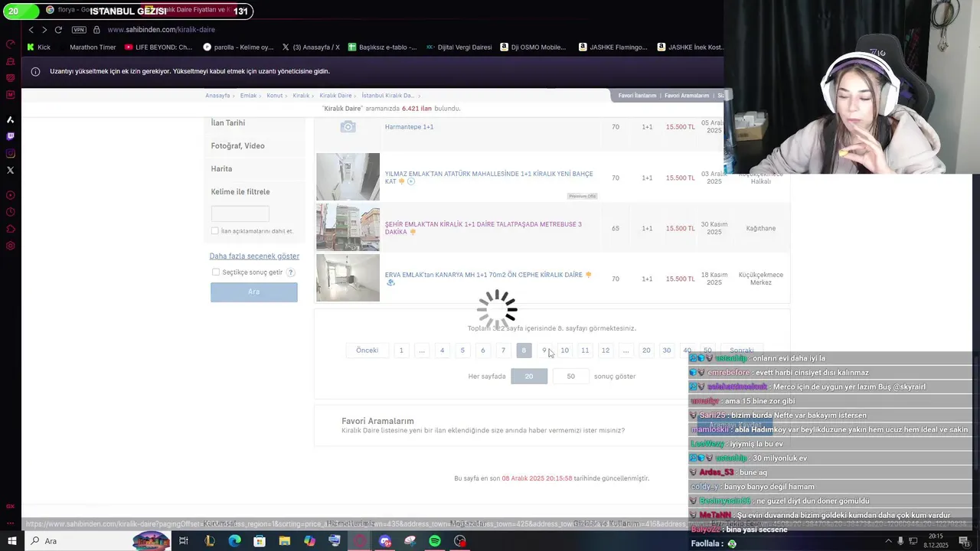Select 20 results per page
The image size is (980, 551).
coord(529,377)
